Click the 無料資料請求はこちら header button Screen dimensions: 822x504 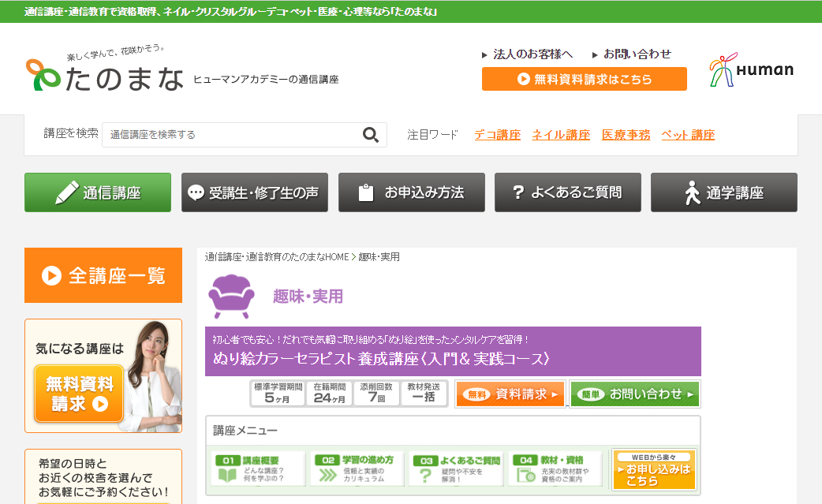(x=585, y=79)
